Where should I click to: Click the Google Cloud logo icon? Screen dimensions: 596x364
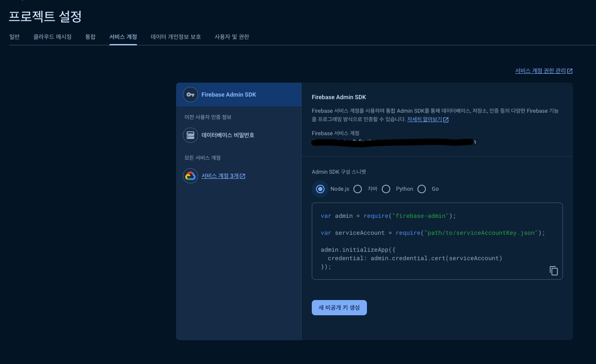coord(190,176)
